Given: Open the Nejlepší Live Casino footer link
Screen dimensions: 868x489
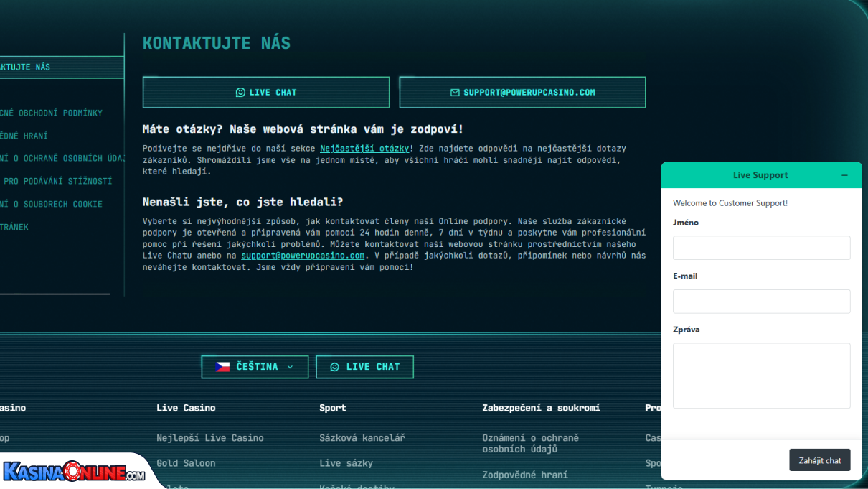Looking at the screenshot, I should click(210, 438).
